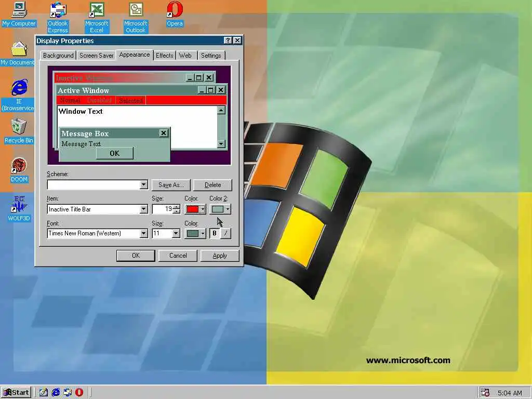Click the Disabled menu item in preview
This screenshot has height=399, width=532.
[x=99, y=100]
